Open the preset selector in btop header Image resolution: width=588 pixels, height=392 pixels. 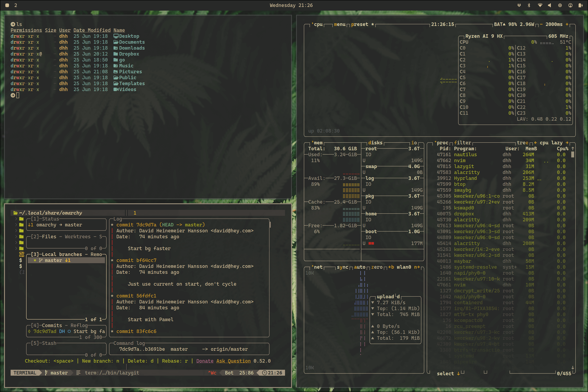tap(360, 24)
